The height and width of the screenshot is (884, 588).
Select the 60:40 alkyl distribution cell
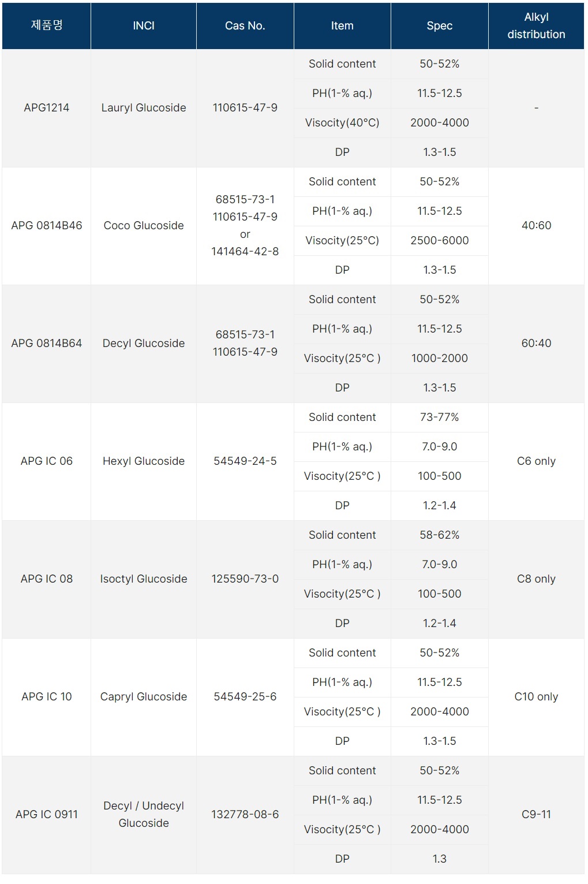536,344
